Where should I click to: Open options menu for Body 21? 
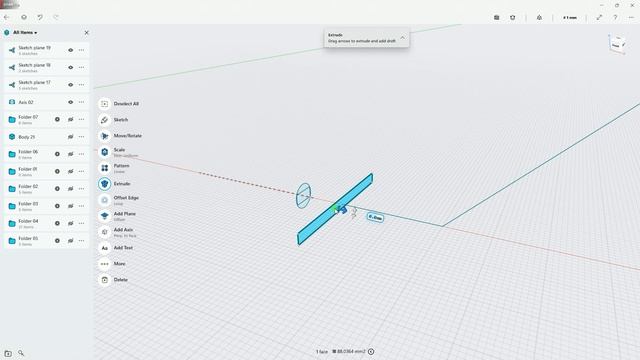click(x=82, y=137)
